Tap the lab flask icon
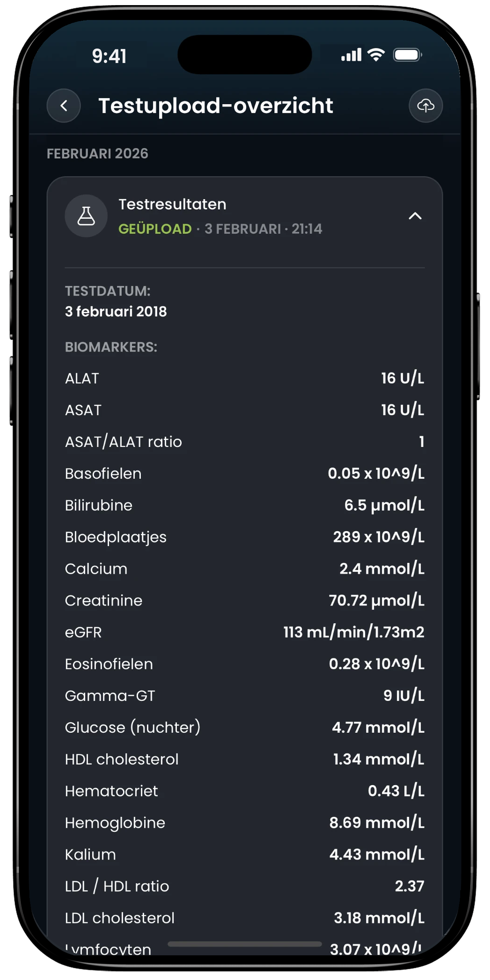This screenshot has width=490, height=980. (86, 216)
